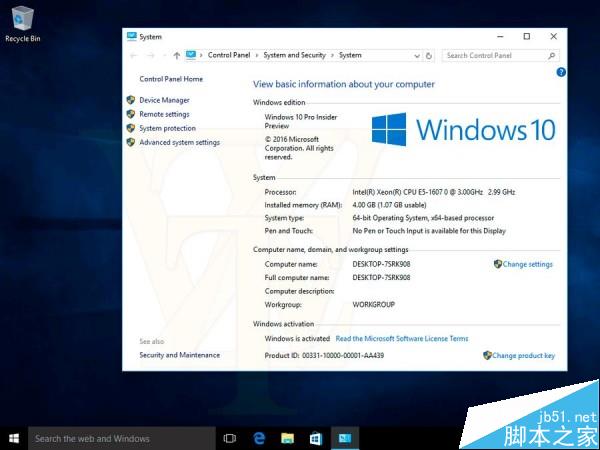The image size is (600, 450).
Task: Click the help question mark icon
Action: pyautogui.click(x=561, y=73)
